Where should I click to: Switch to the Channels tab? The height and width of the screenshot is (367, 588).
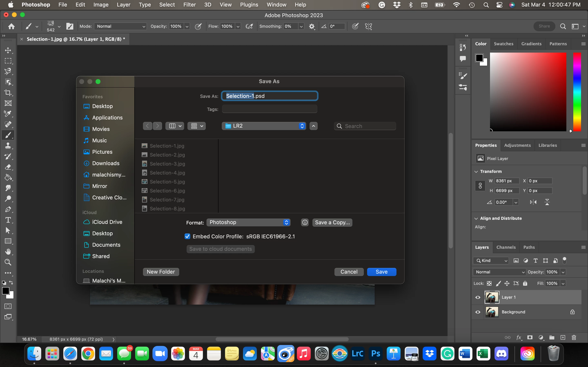tap(506, 247)
